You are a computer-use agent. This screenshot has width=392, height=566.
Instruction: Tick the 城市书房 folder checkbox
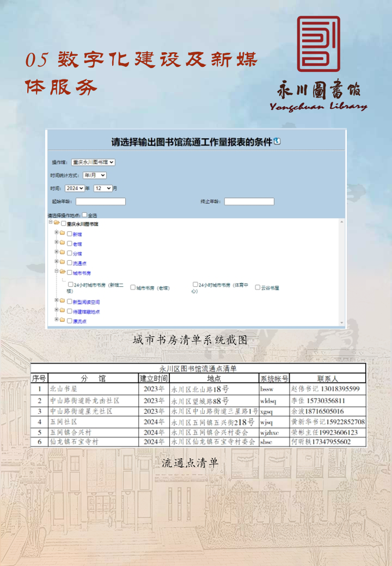(69, 273)
